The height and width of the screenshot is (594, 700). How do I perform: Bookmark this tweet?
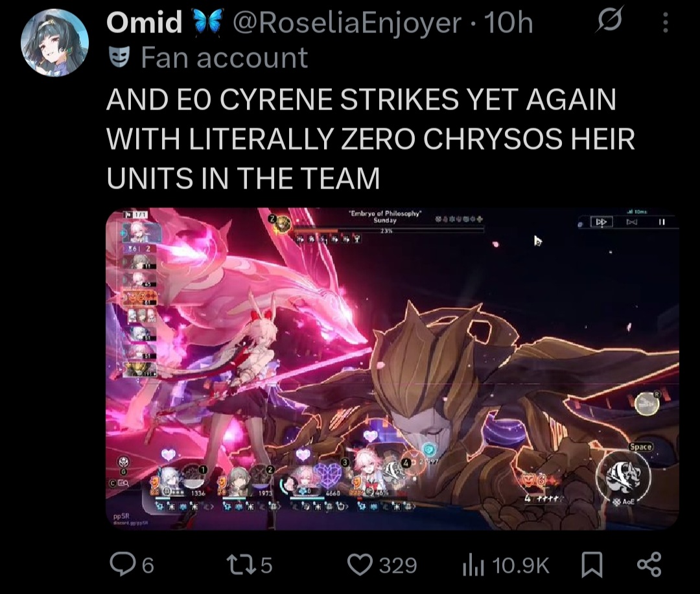pyautogui.click(x=592, y=565)
